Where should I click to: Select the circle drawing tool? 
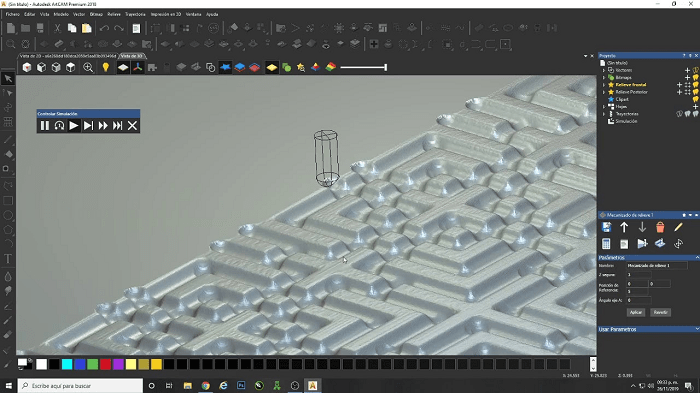pos(8,216)
